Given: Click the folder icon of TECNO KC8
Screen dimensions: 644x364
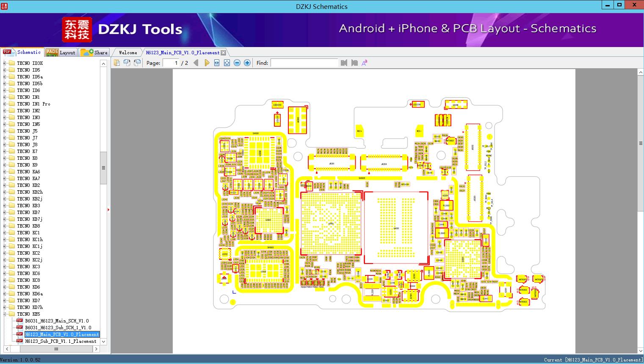Looking at the screenshot, I should [12, 280].
